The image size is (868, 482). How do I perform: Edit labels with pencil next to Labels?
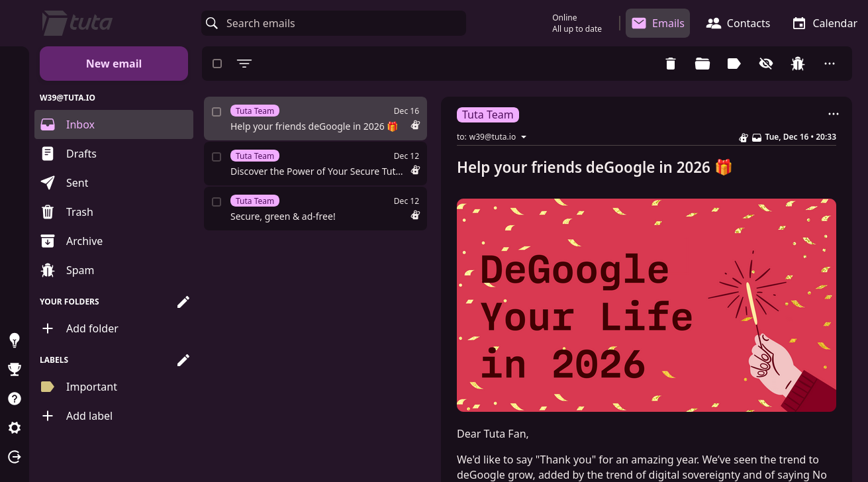[183, 360]
